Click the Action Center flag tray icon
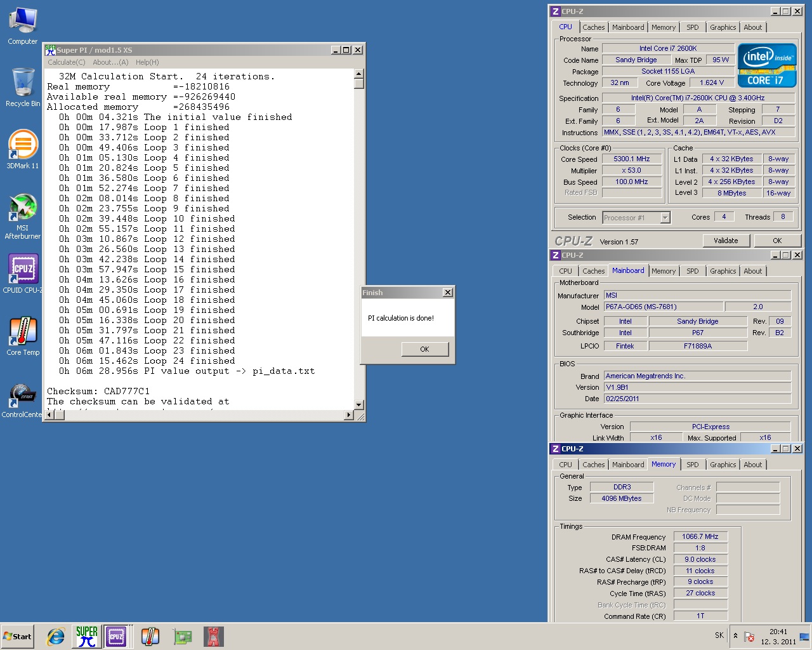Image resolution: width=812 pixels, height=650 pixels. pyautogui.click(x=749, y=636)
